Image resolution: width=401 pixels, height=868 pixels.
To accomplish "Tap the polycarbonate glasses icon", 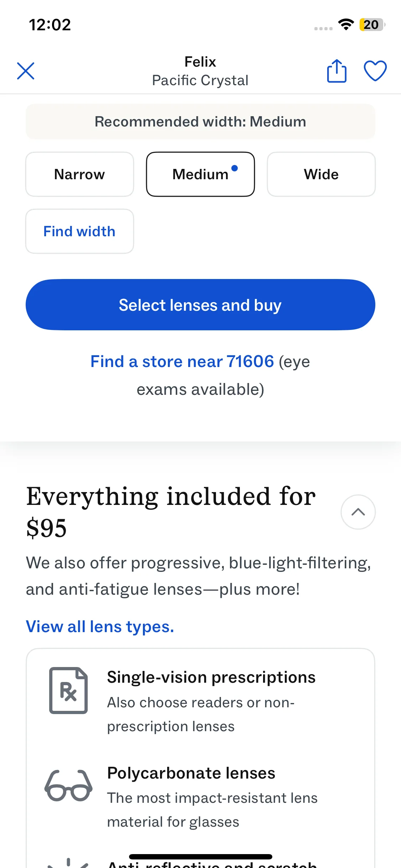I will [68, 786].
